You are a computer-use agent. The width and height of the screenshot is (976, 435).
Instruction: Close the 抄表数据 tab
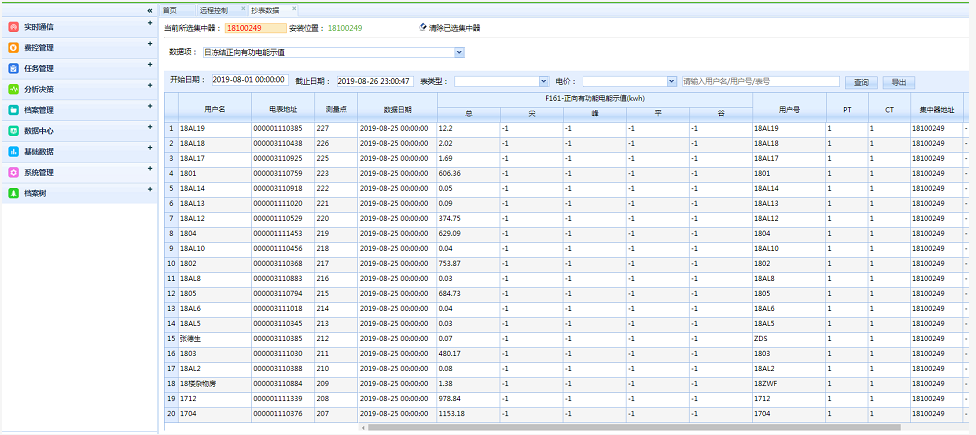pos(294,9)
